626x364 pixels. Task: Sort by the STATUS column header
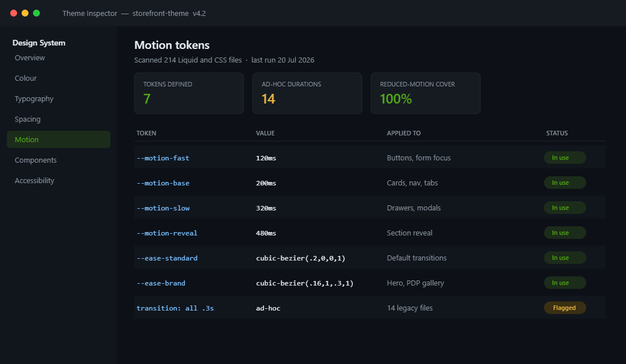tap(557, 133)
